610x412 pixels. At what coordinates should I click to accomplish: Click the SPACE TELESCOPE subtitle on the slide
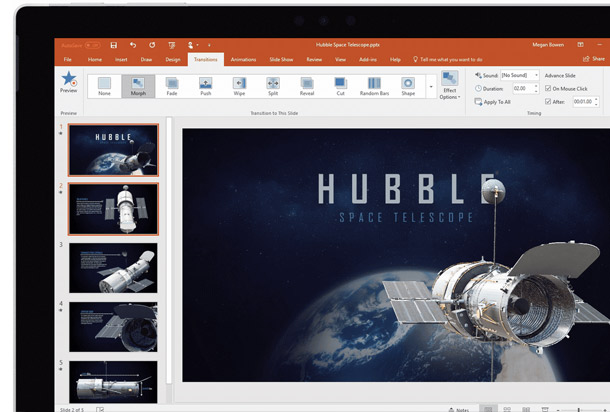click(x=406, y=217)
